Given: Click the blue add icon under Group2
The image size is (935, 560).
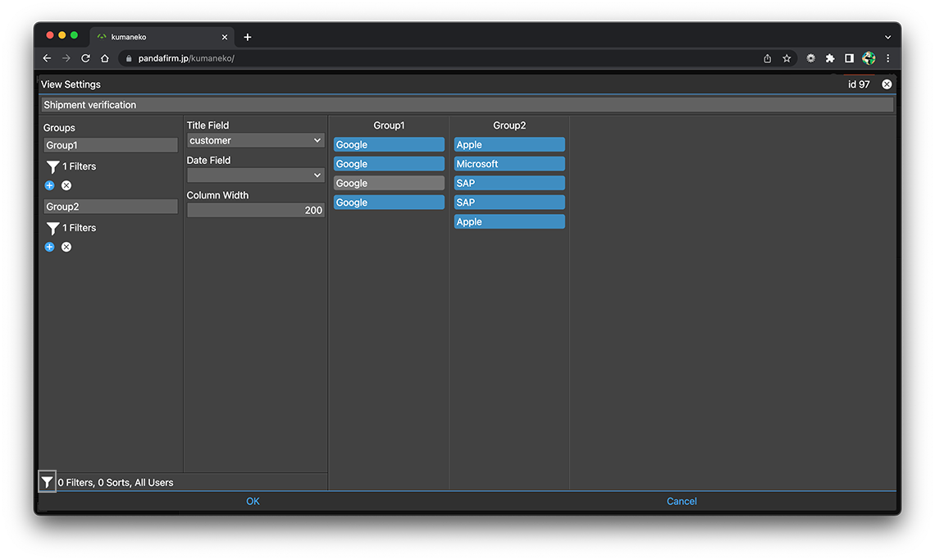Looking at the screenshot, I should coord(49,247).
